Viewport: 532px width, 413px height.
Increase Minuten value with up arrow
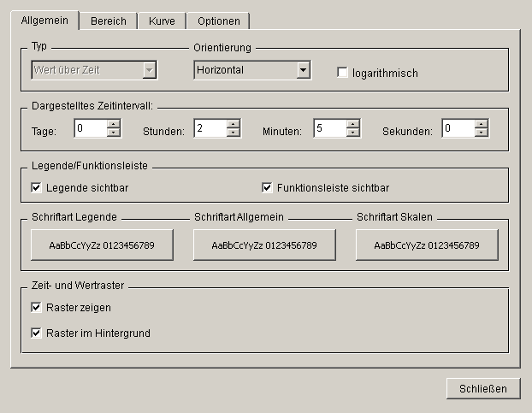[x=353, y=124]
